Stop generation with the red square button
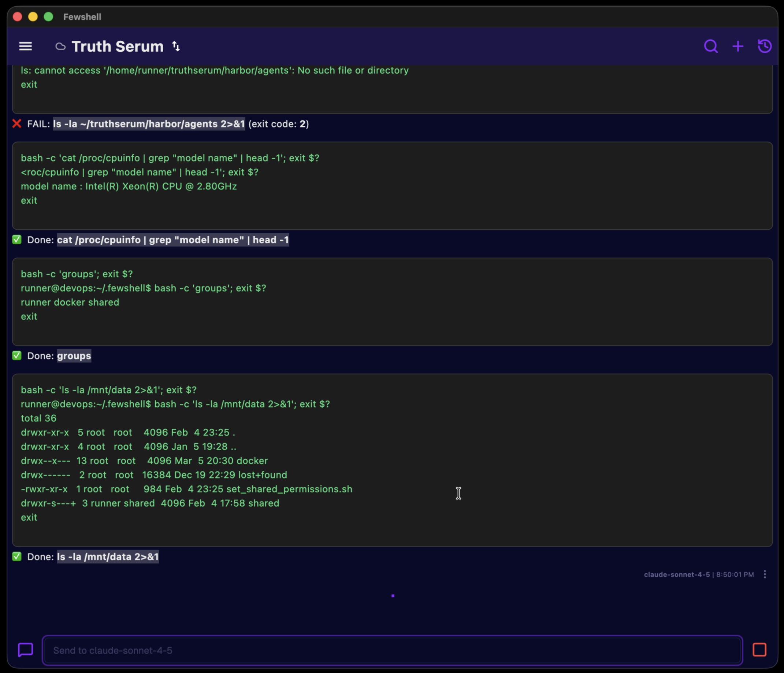 (x=759, y=650)
